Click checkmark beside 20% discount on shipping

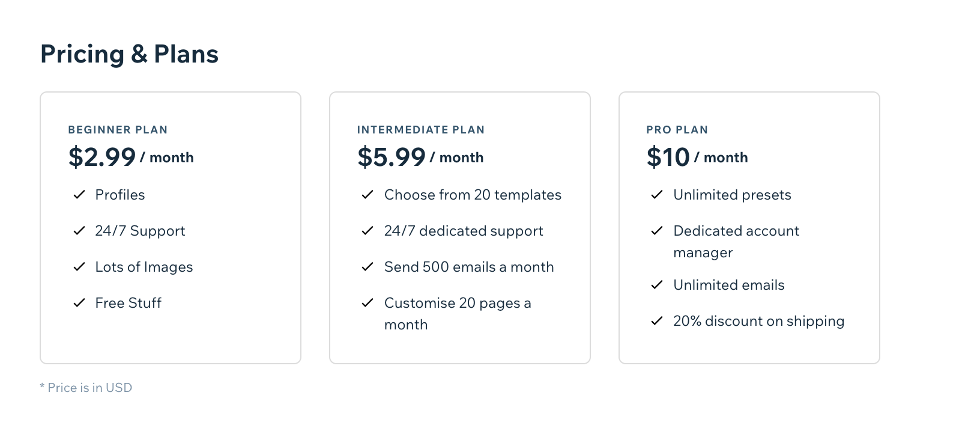[657, 321]
